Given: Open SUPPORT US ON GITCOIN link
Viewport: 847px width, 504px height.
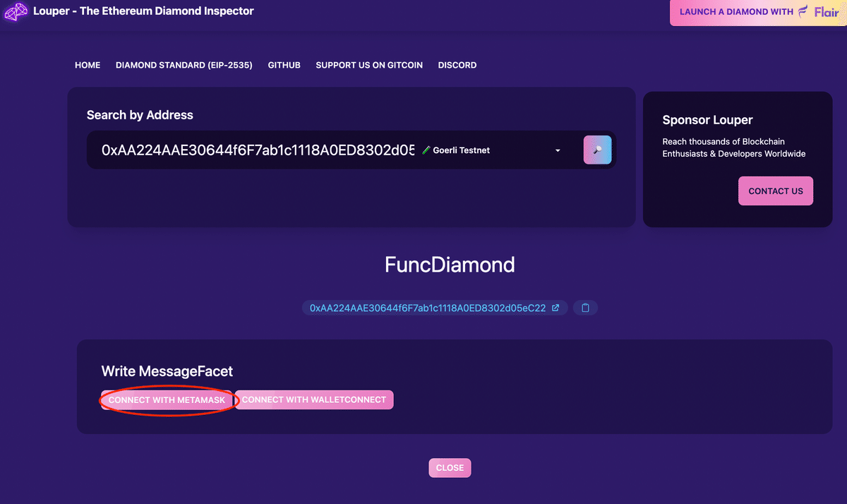Looking at the screenshot, I should point(369,65).
